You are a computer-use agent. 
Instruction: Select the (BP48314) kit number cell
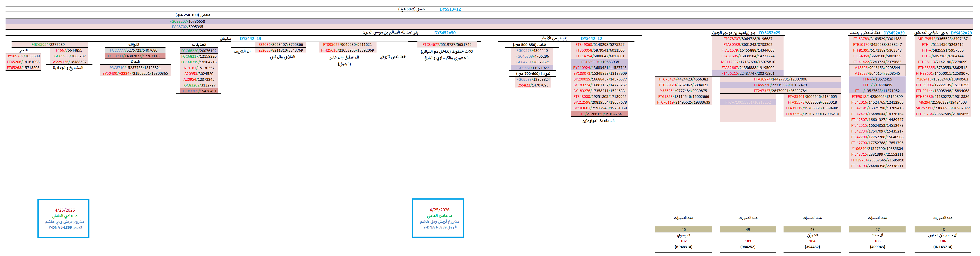(683, 247)
